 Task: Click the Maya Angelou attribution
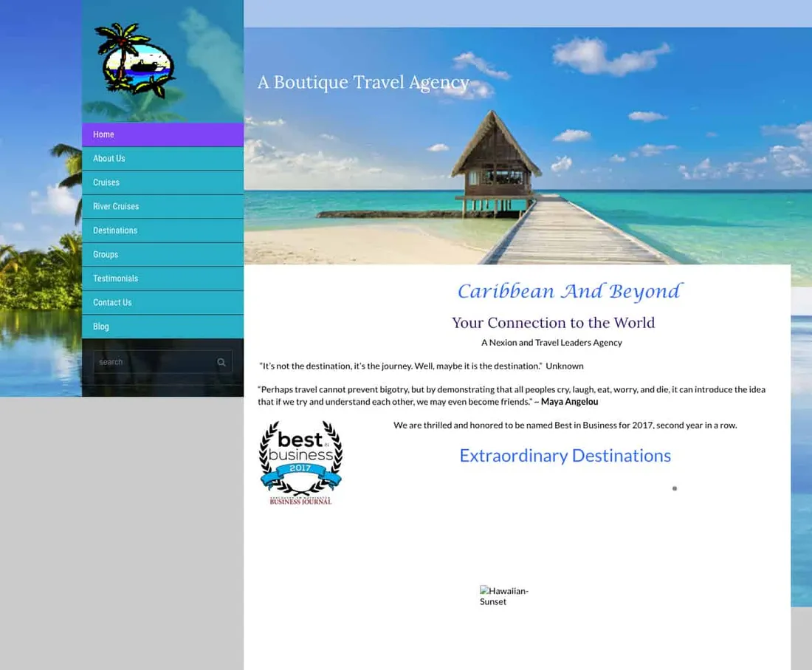pos(569,402)
